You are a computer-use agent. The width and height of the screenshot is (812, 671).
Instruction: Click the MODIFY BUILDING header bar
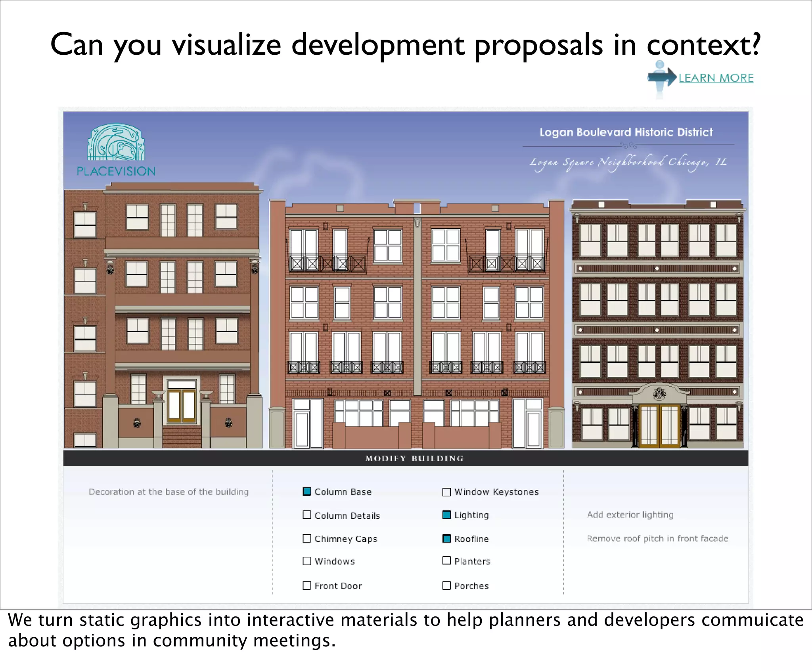tap(406, 458)
